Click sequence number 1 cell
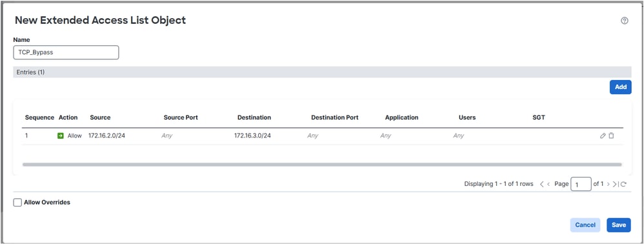Viewport: 644px width, 244px height. (x=26, y=136)
